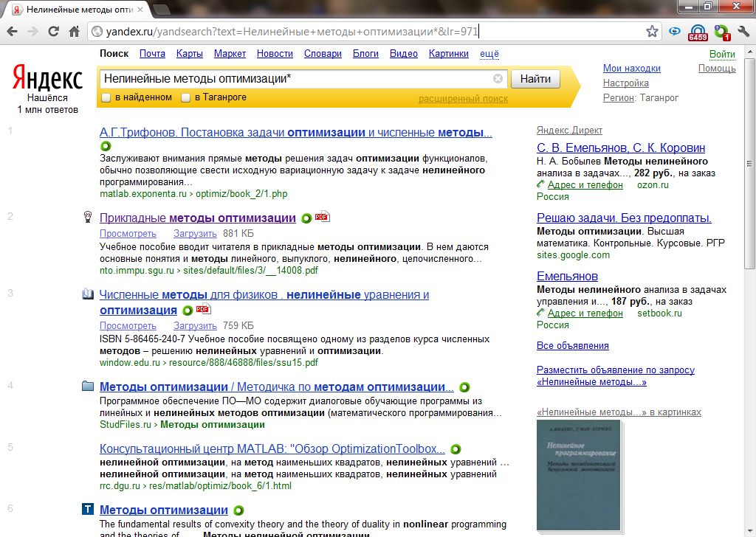This screenshot has height=537, width=756.
Task: Clear the Yandex search query text
Action: [x=498, y=78]
